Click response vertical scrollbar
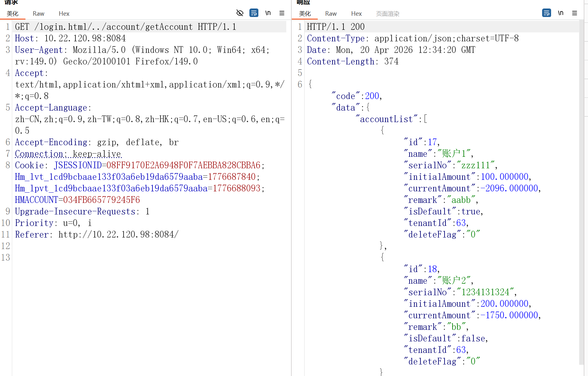The image size is (588, 376). pyautogui.click(x=581, y=192)
